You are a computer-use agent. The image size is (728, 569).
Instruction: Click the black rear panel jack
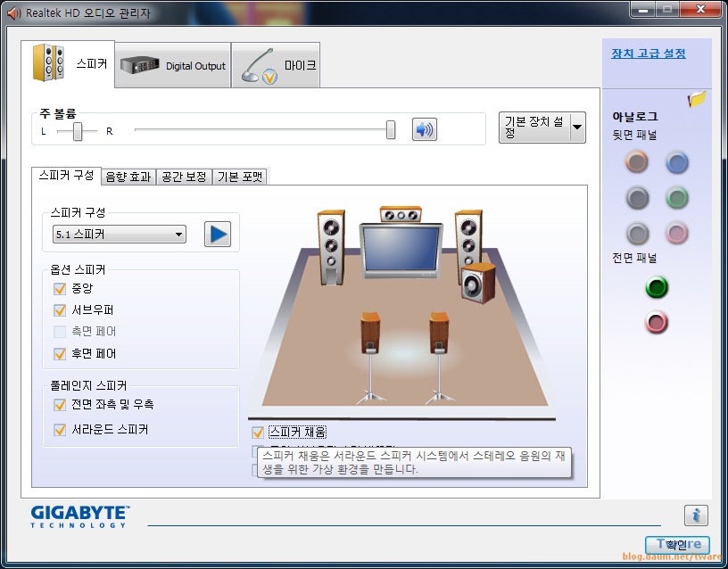[637, 198]
